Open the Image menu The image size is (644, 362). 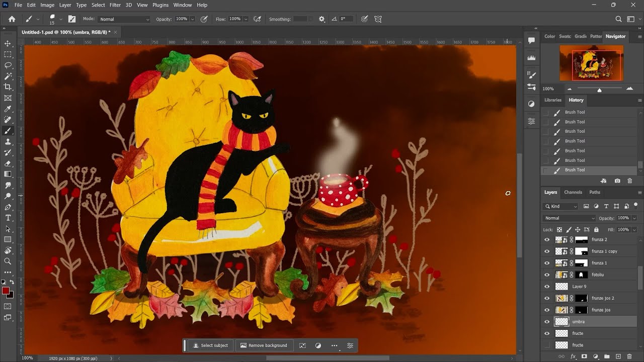47,5
